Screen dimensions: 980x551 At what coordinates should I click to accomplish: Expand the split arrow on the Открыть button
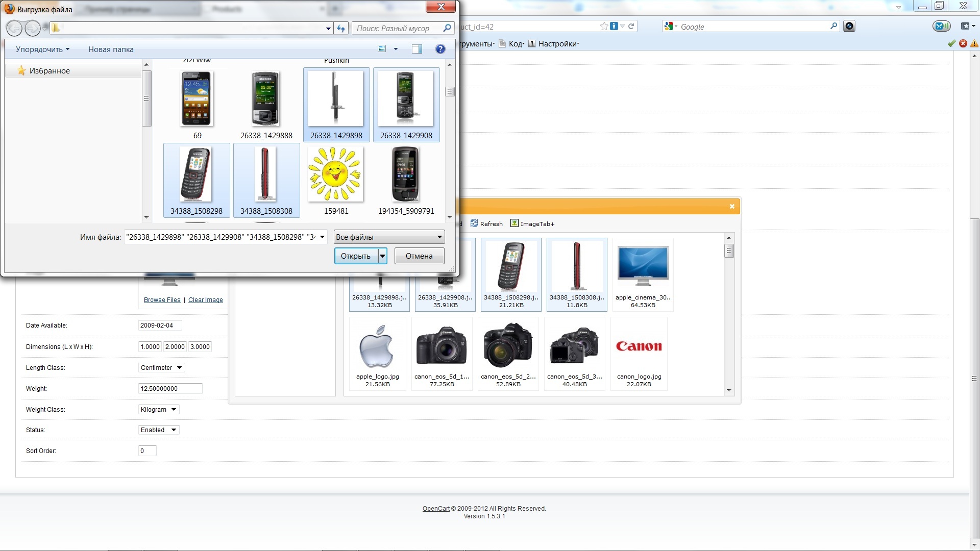pos(382,256)
